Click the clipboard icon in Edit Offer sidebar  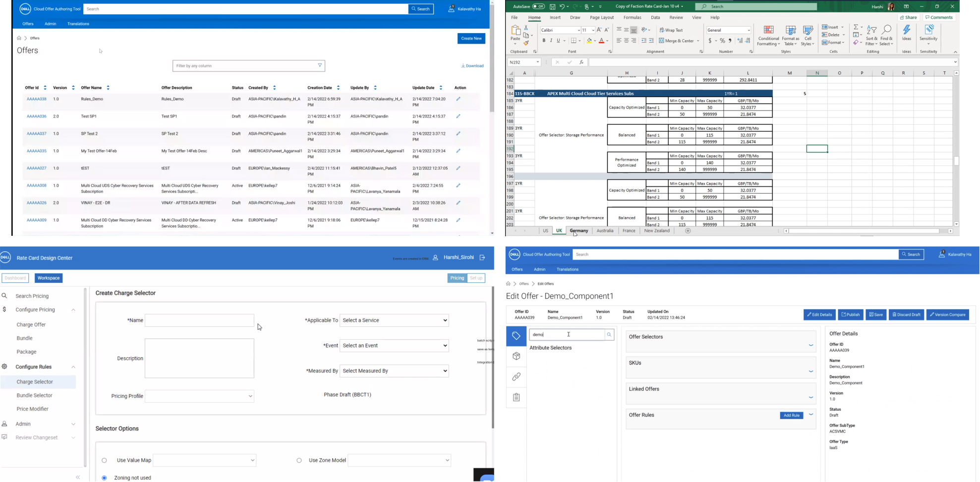tap(516, 397)
